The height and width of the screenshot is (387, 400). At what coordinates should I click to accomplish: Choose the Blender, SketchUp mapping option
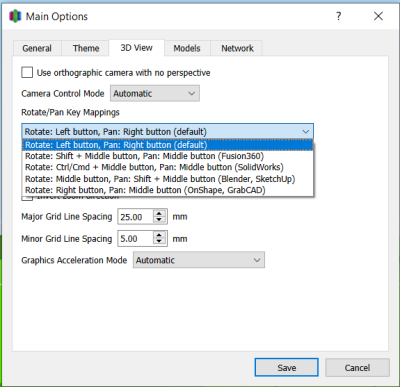[168, 179]
